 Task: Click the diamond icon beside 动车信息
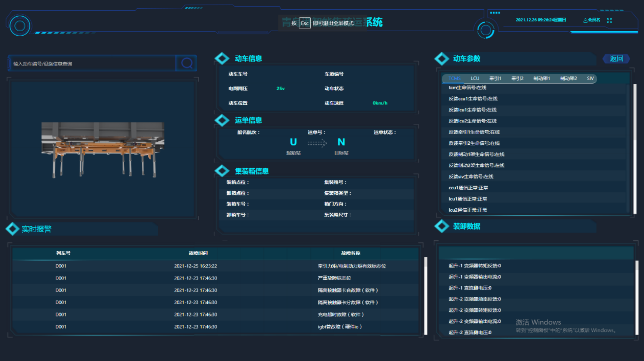pyautogui.click(x=222, y=58)
